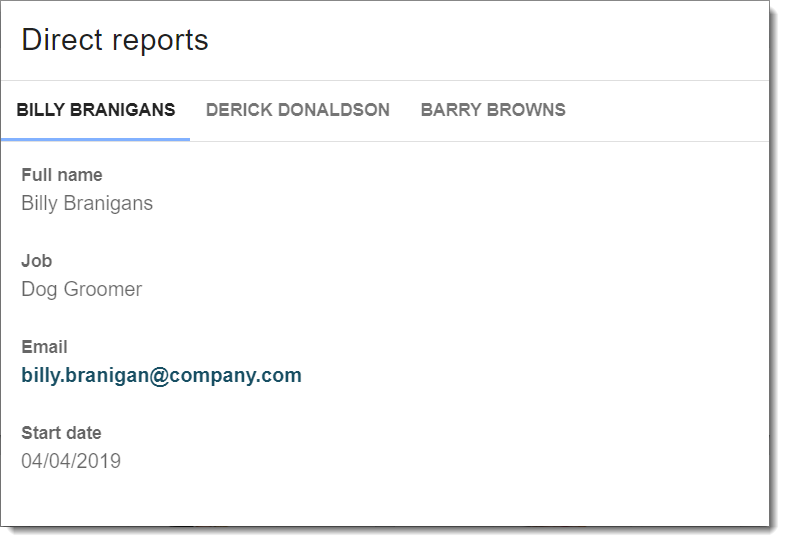The height and width of the screenshot is (542, 785).
Task: Select the 04/04/2019 start date value
Action: point(71,461)
